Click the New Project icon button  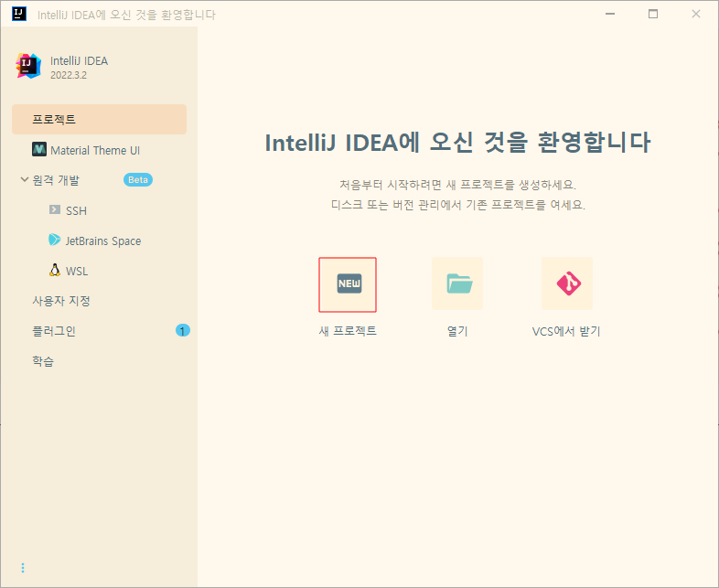point(348,284)
